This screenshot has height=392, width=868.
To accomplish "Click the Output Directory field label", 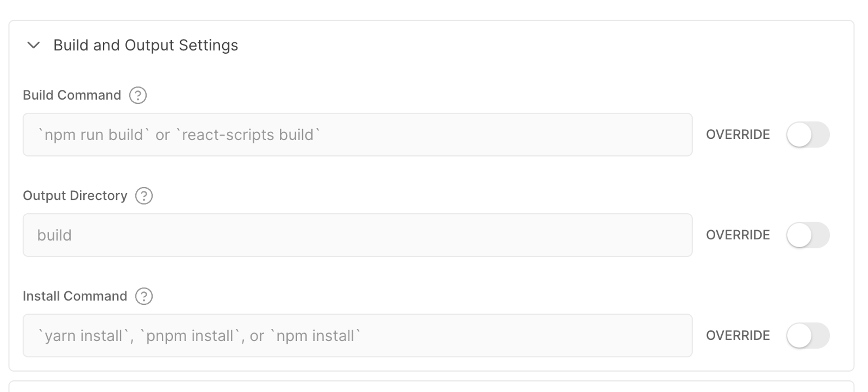I will pyautogui.click(x=75, y=196).
